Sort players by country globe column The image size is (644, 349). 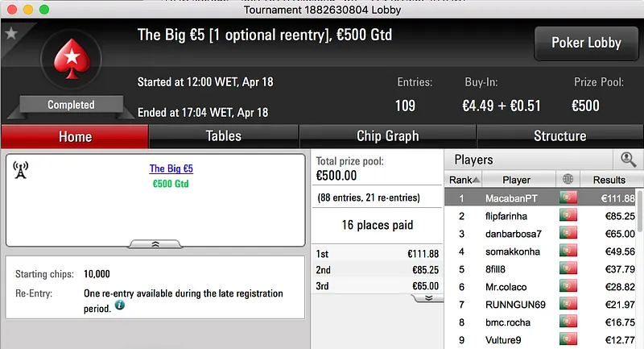(x=568, y=180)
